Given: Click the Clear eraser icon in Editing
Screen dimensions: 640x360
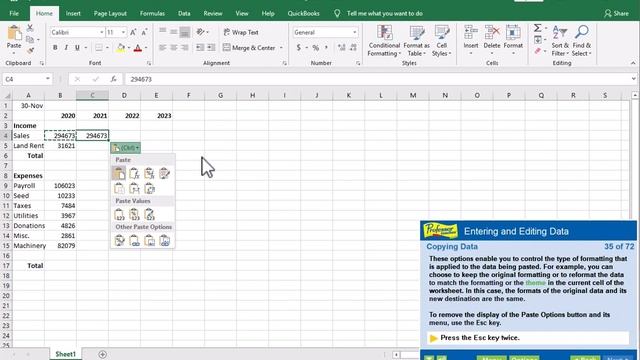Looking at the screenshot, I should (x=538, y=51).
